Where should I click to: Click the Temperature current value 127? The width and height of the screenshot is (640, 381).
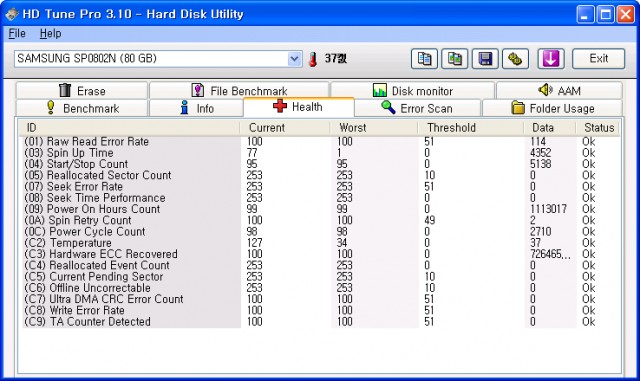254,243
